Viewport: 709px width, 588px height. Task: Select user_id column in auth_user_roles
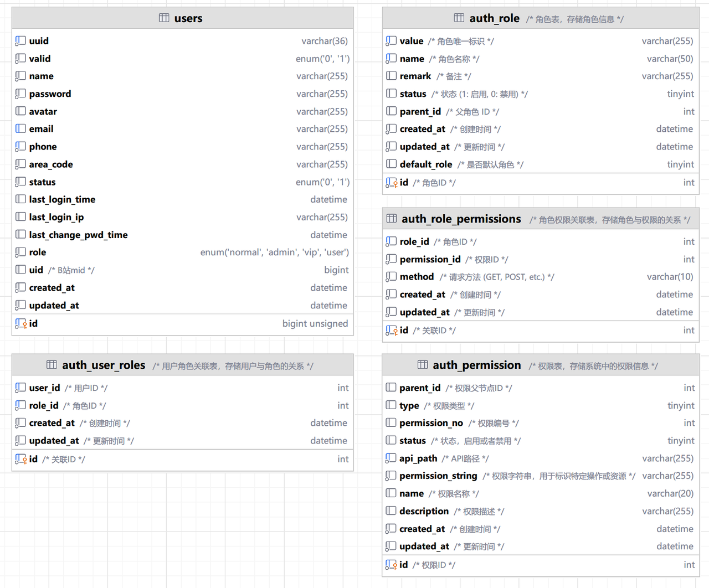(44, 388)
